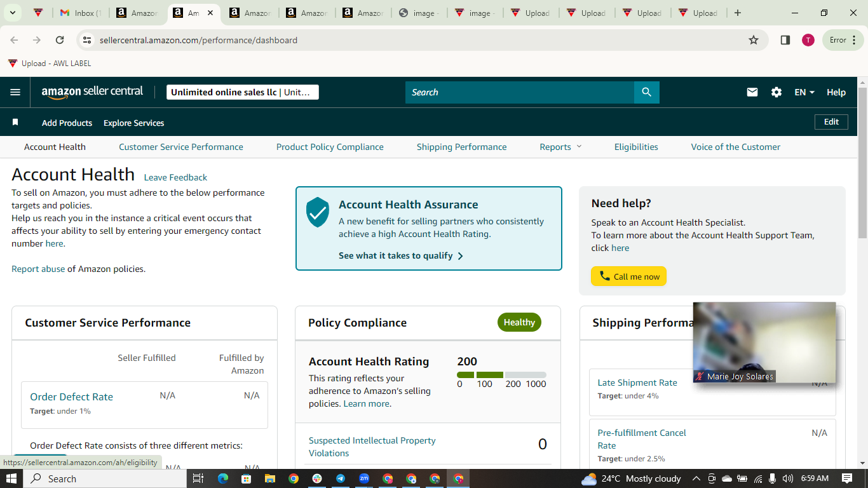Launch Microsoft Edge from taskbar

coord(222,478)
